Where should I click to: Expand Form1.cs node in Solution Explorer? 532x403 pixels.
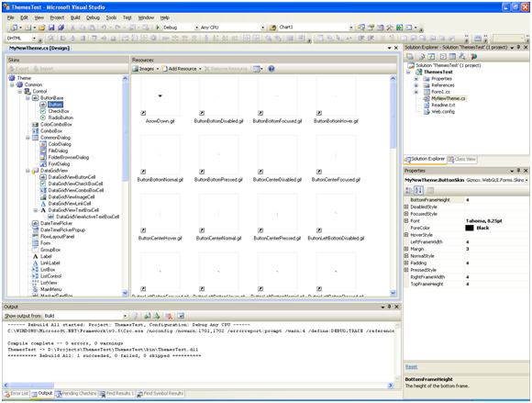tap(416, 92)
